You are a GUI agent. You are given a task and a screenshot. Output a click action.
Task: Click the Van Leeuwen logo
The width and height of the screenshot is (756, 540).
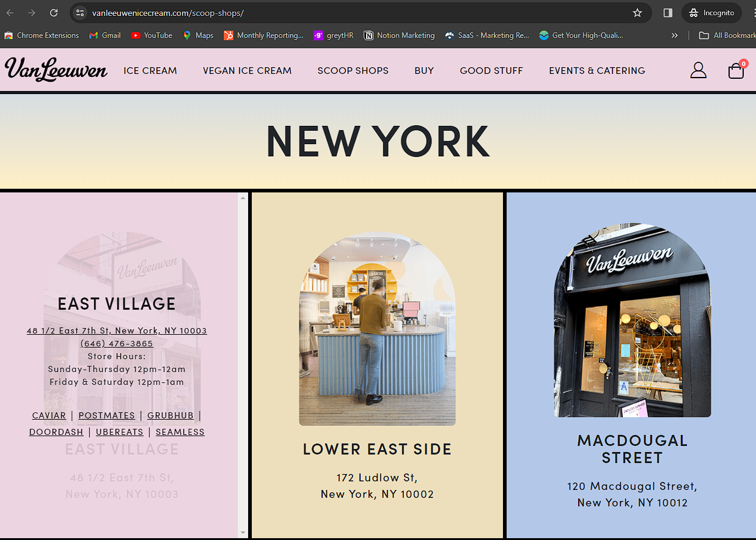56,70
